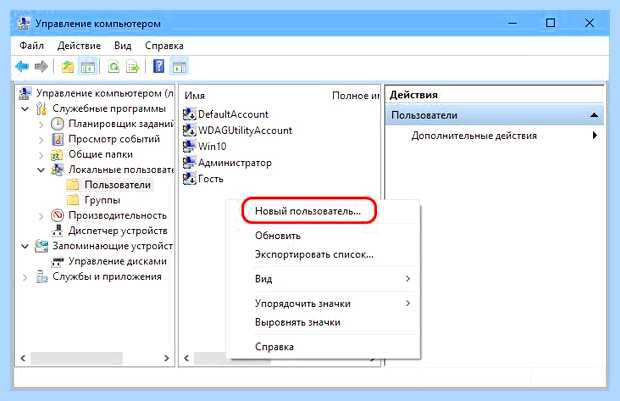Viewport: 620px width, 401px height.
Task: Click the title bar application icon
Action: tap(24, 23)
